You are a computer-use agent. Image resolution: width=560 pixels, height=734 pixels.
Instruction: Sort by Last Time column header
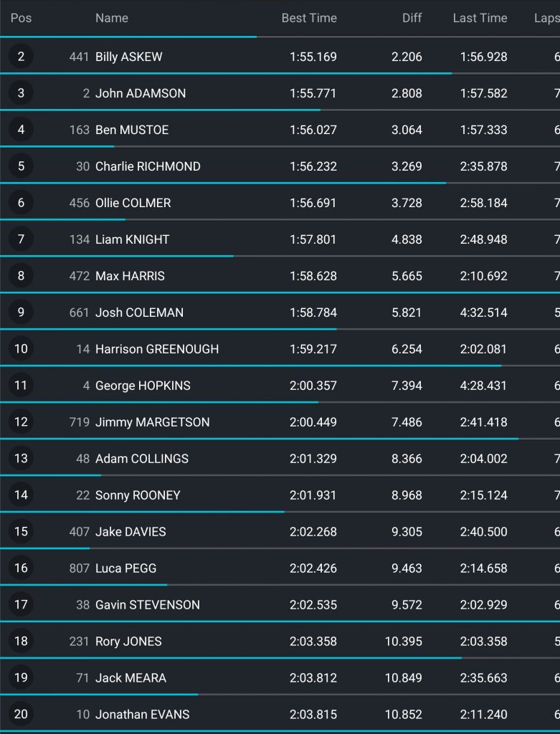[x=480, y=18]
